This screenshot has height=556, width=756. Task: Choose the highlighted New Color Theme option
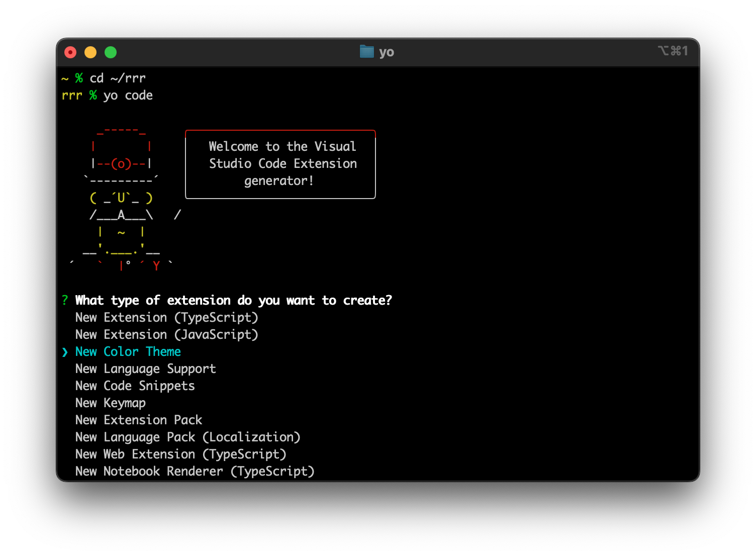pyautogui.click(x=128, y=352)
